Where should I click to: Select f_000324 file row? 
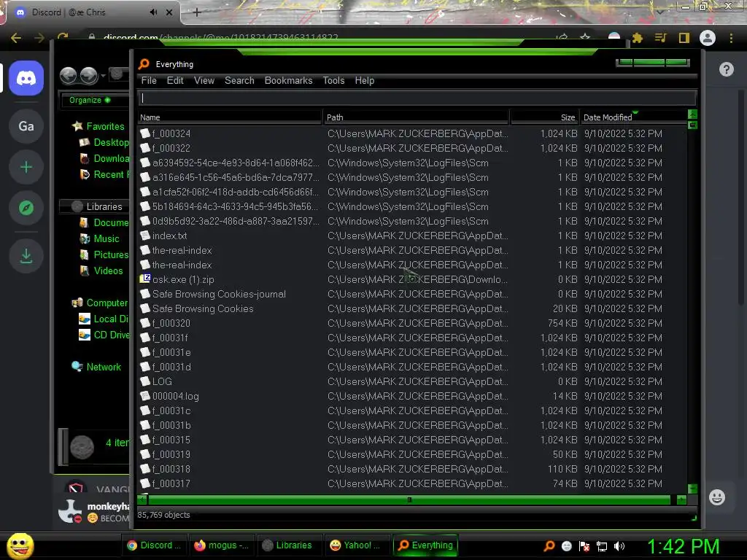pos(412,133)
